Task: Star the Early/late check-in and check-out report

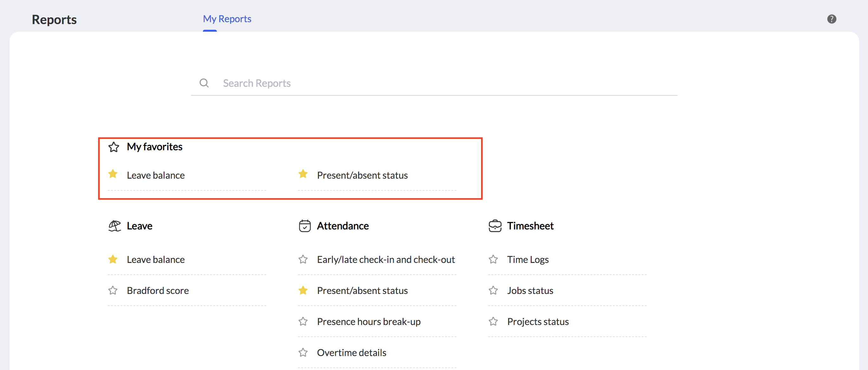Action: pyautogui.click(x=303, y=259)
